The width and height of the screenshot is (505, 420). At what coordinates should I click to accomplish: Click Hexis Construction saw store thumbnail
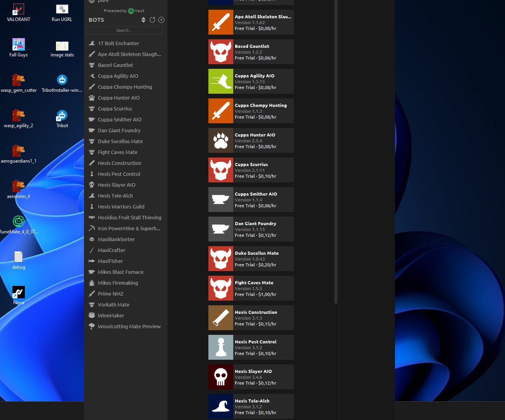[221, 318]
